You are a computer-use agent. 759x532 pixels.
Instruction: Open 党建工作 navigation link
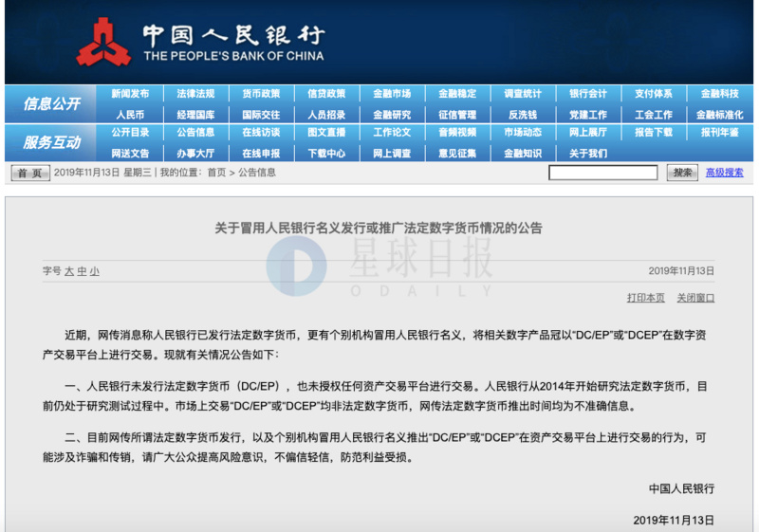[587, 115]
